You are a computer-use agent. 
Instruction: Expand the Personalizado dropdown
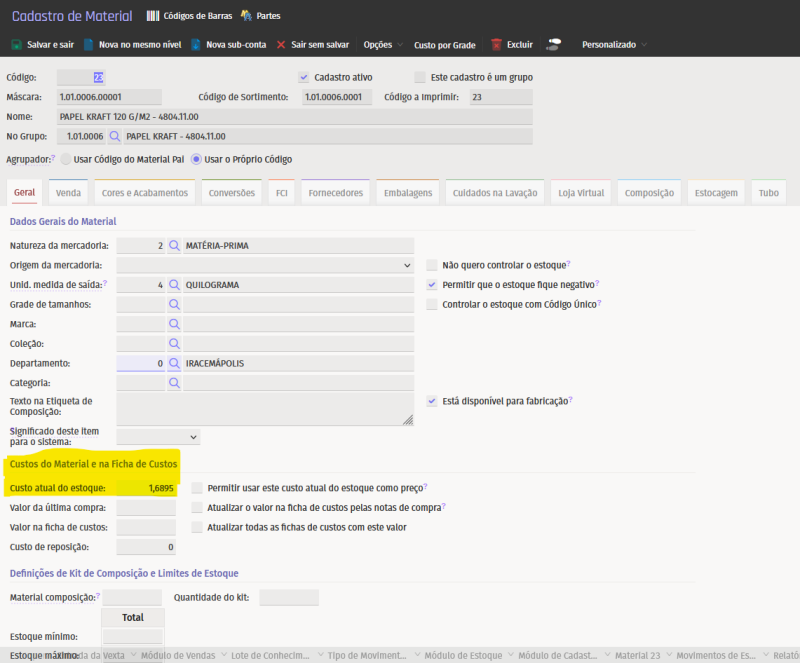coord(613,45)
